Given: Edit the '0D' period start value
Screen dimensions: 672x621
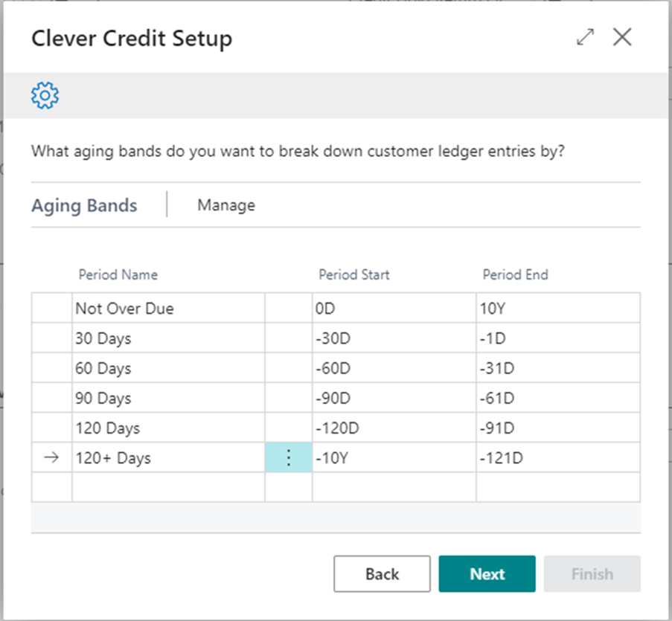Looking at the screenshot, I should [x=394, y=308].
